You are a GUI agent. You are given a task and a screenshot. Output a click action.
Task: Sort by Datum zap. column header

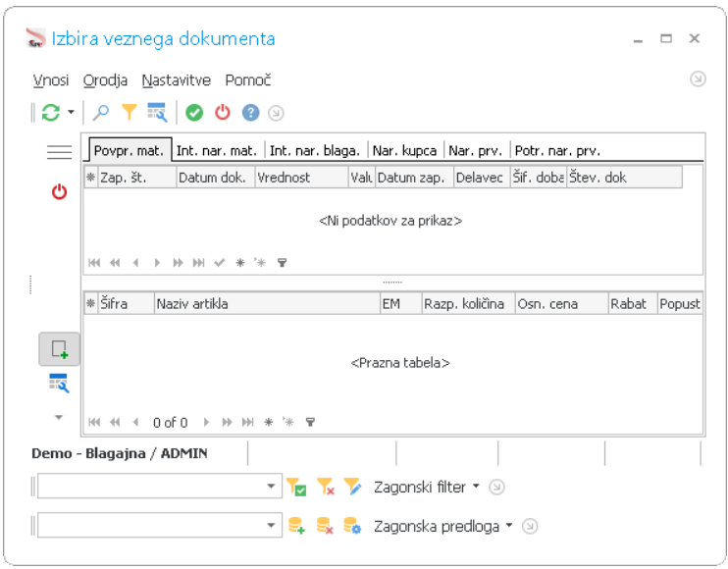click(x=414, y=178)
